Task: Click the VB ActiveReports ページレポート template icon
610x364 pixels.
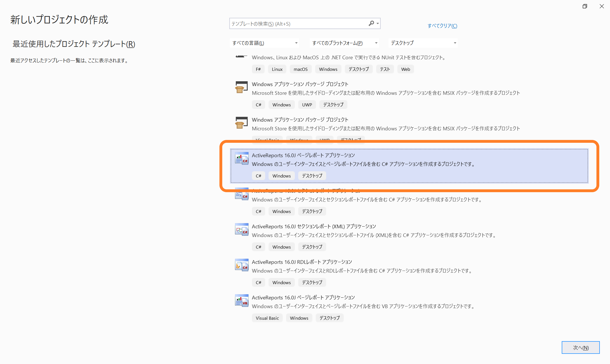Action: [x=242, y=301]
